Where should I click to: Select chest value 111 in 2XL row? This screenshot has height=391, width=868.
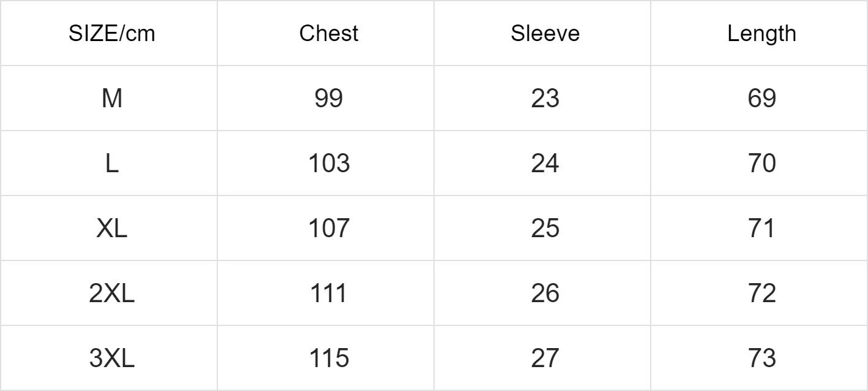[329, 294]
